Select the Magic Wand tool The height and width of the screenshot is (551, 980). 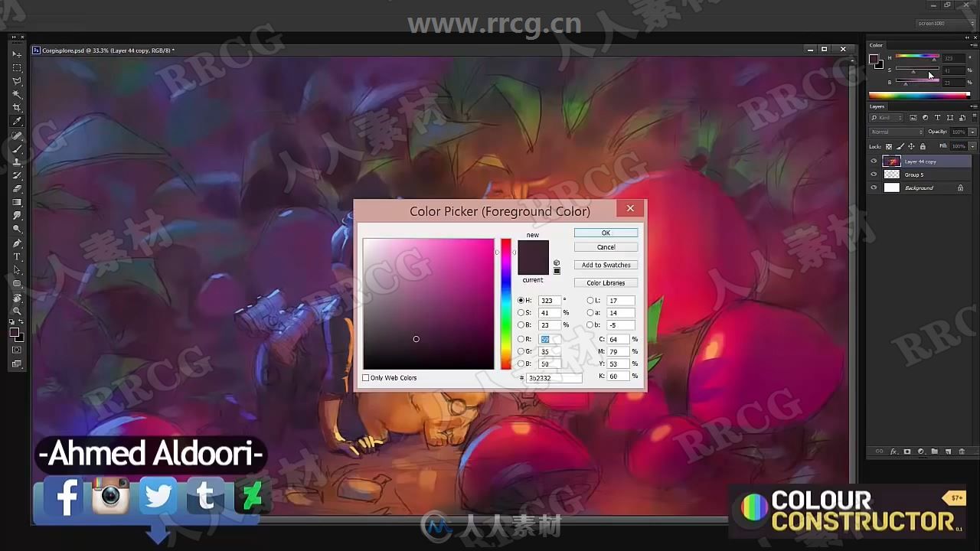tap(17, 94)
